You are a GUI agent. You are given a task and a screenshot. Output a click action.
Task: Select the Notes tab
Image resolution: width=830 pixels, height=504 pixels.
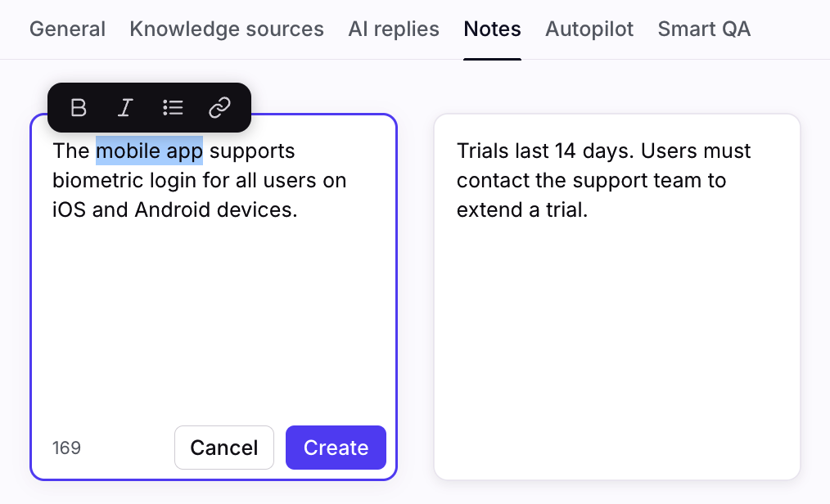click(492, 29)
